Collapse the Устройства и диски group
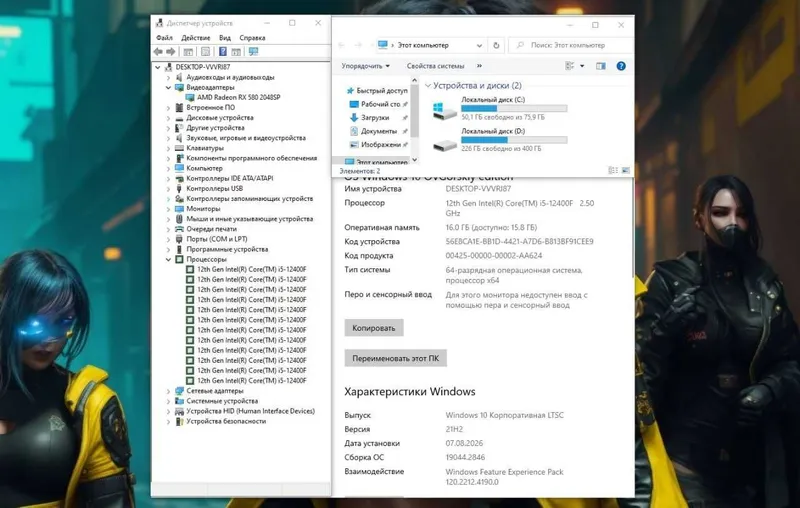800x508 pixels. (x=428, y=86)
